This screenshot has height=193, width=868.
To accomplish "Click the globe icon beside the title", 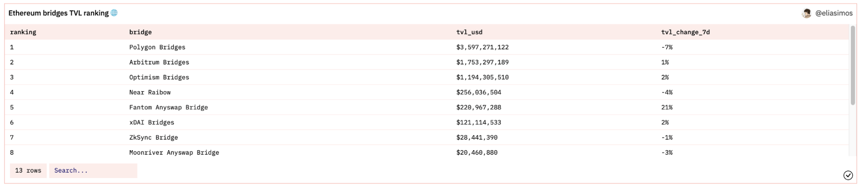I will (x=114, y=13).
